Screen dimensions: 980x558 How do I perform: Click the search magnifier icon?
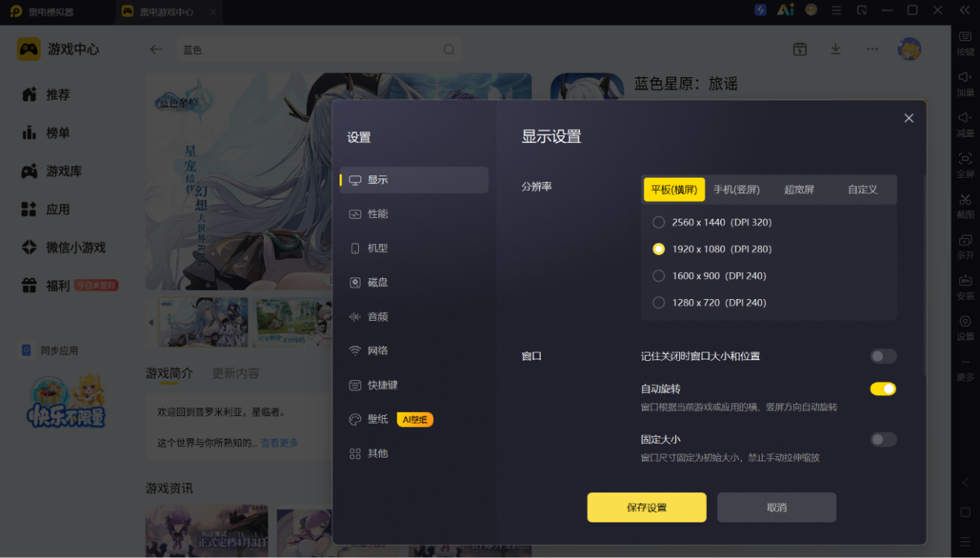point(449,49)
